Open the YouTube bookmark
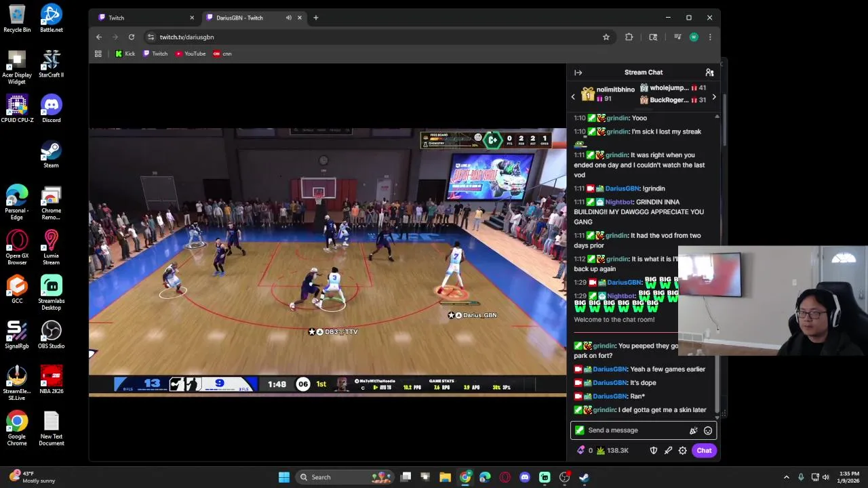 [x=191, y=54]
